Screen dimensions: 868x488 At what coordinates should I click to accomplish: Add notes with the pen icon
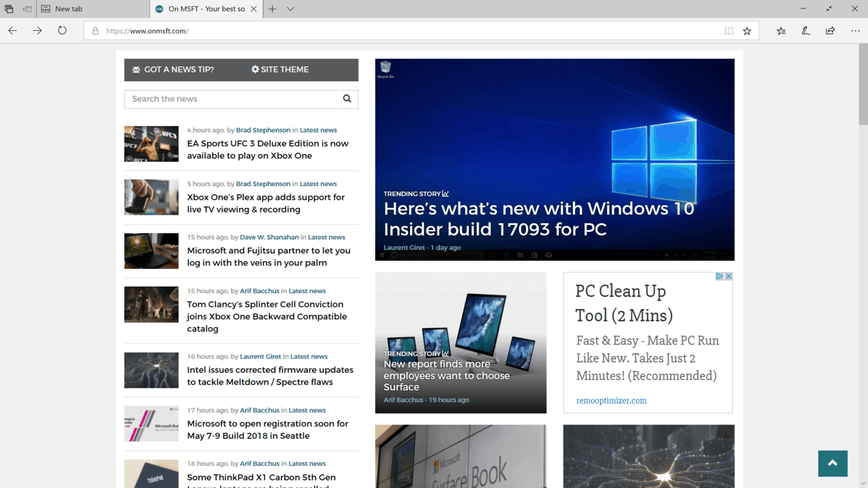(806, 30)
